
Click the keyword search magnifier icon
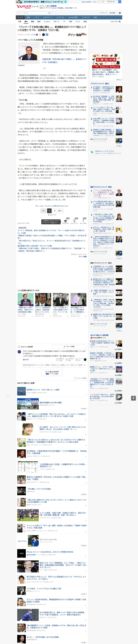[49, 13]
